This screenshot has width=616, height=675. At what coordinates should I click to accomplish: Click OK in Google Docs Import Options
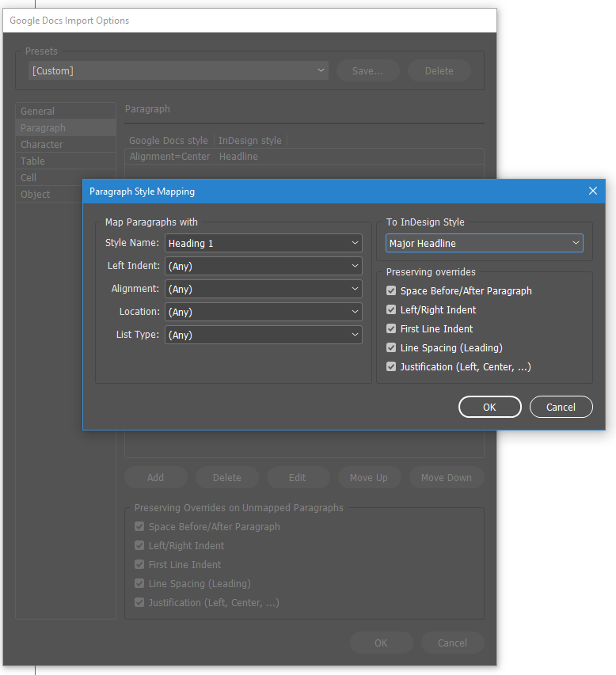pyautogui.click(x=381, y=643)
